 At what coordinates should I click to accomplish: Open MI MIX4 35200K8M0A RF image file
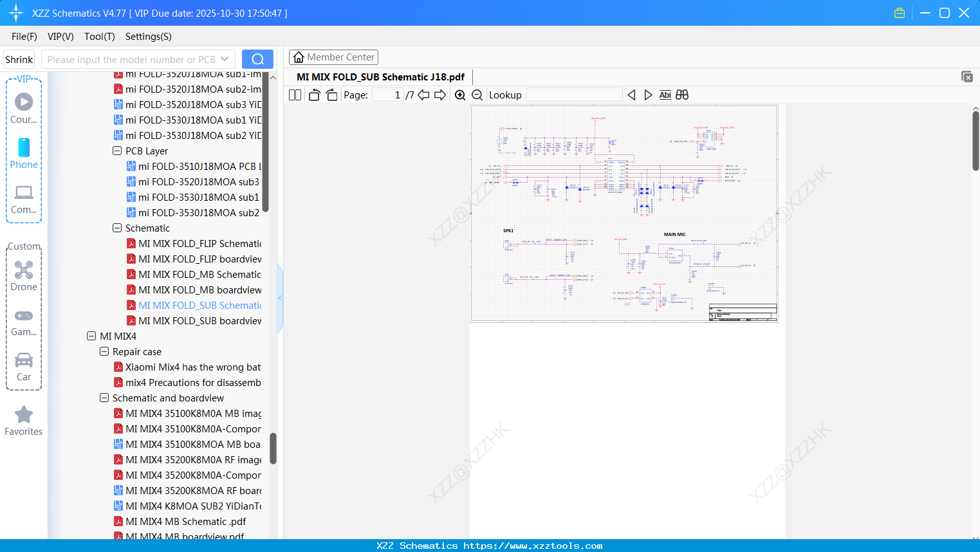click(188, 459)
